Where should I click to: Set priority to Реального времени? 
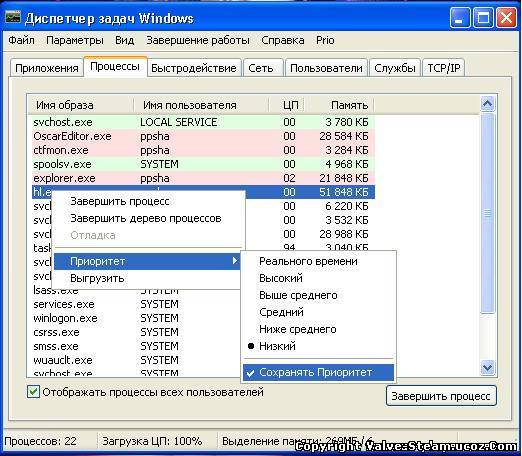(x=319, y=261)
